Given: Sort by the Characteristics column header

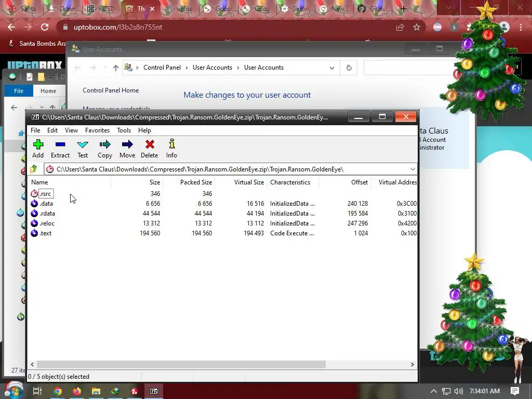Looking at the screenshot, I should (x=293, y=182).
